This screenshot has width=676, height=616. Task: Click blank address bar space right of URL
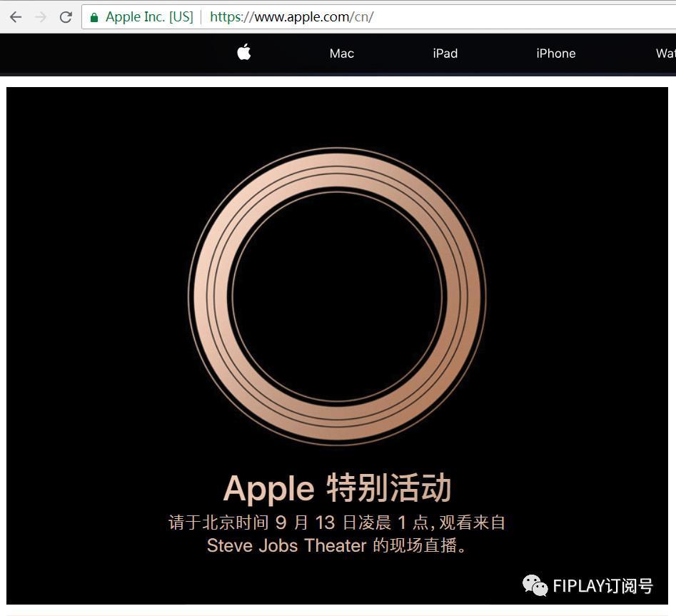(x=521, y=17)
